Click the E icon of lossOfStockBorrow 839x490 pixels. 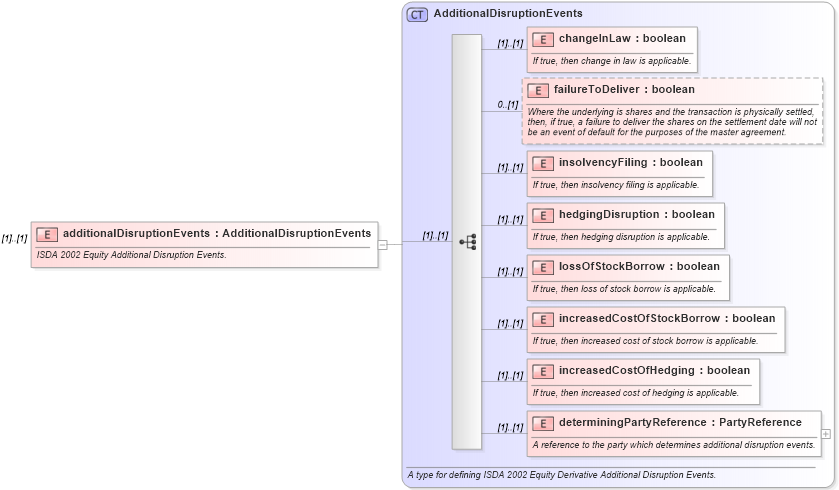click(x=543, y=267)
